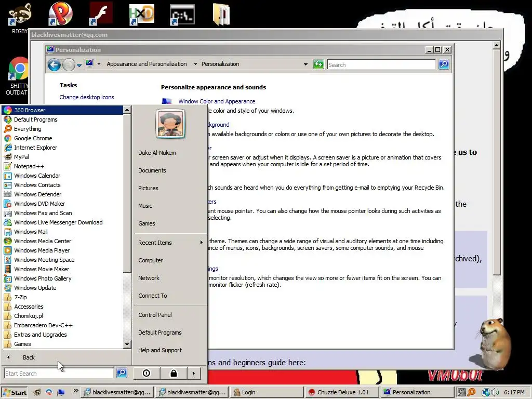Open Windows Meeting Space
Image resolution: width=532 pixels, height=399 pixels.
(x=62, y=260)
